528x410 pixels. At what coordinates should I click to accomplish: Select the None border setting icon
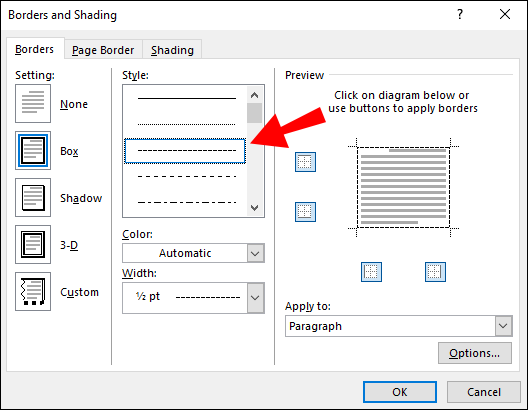(33, 103)
